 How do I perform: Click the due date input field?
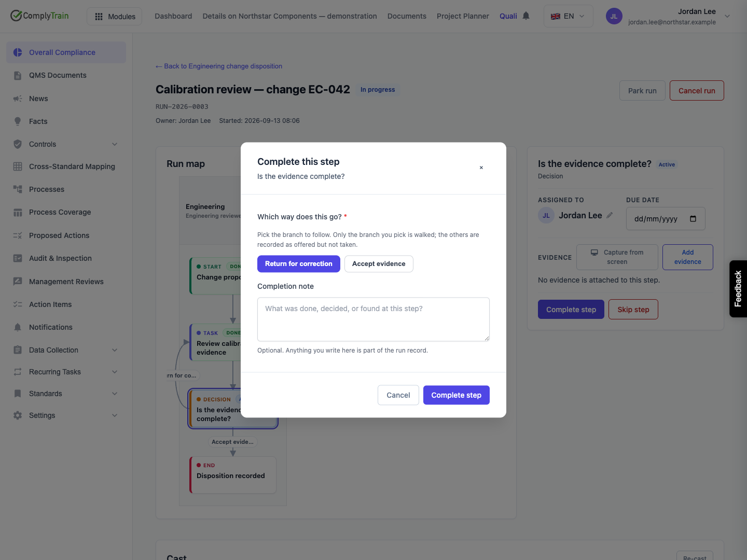pos(666,219)
